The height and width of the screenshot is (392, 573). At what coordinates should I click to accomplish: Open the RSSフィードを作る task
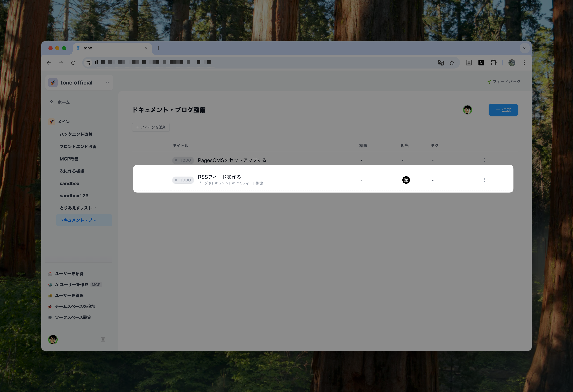click(x=219, y=177)
